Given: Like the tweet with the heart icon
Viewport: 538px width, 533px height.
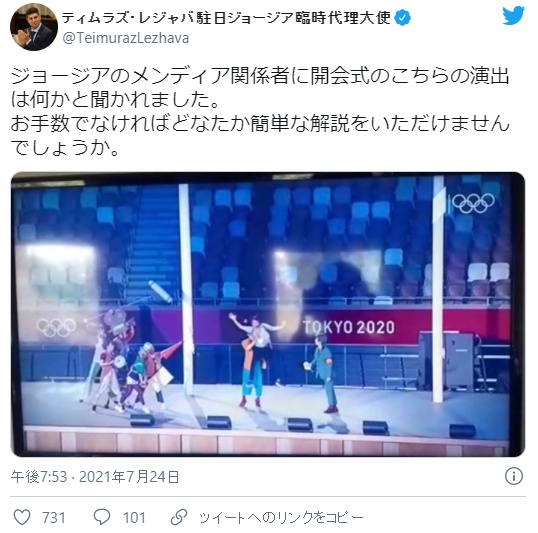Looking at the screenshot, I should tap(22, 517).
